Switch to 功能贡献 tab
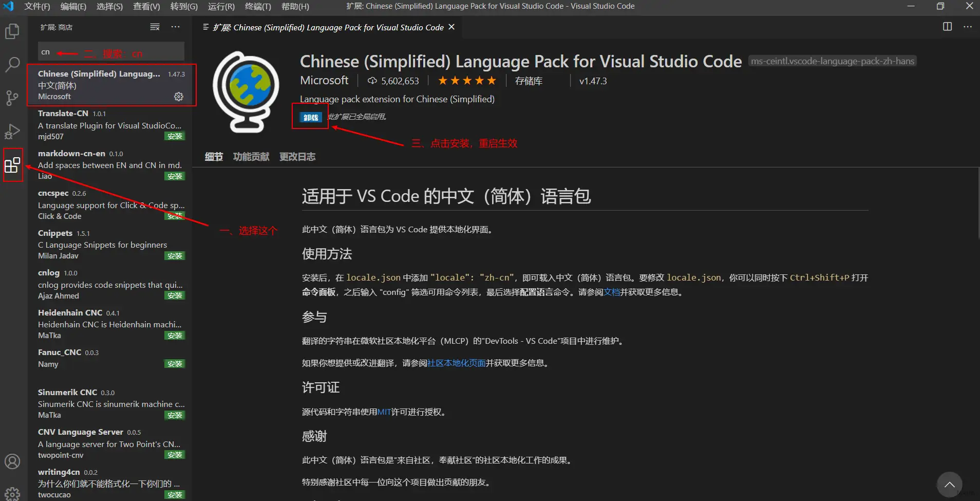980x501 pixels. click(251, 157)
